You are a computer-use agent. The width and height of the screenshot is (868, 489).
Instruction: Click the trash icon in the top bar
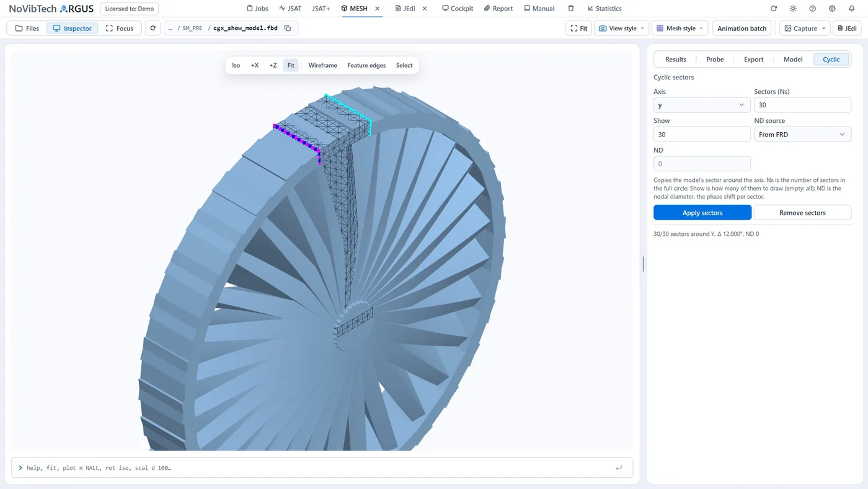point(571,9)
